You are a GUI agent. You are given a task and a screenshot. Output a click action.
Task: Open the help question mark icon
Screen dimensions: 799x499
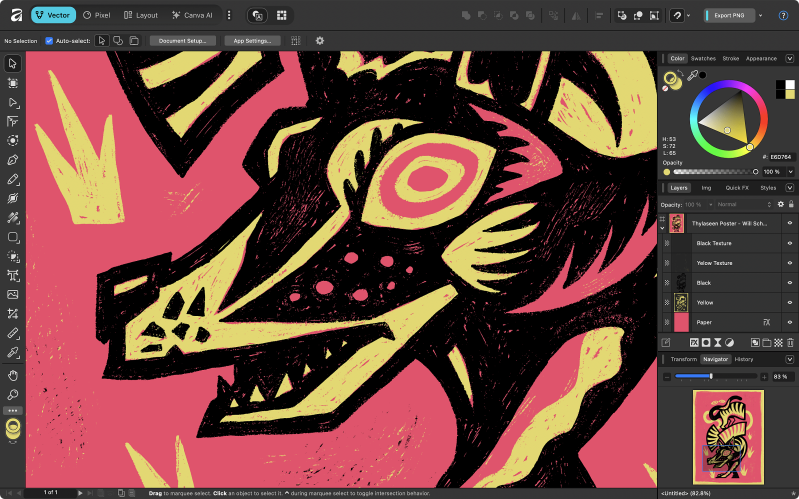tap(782, 16)
